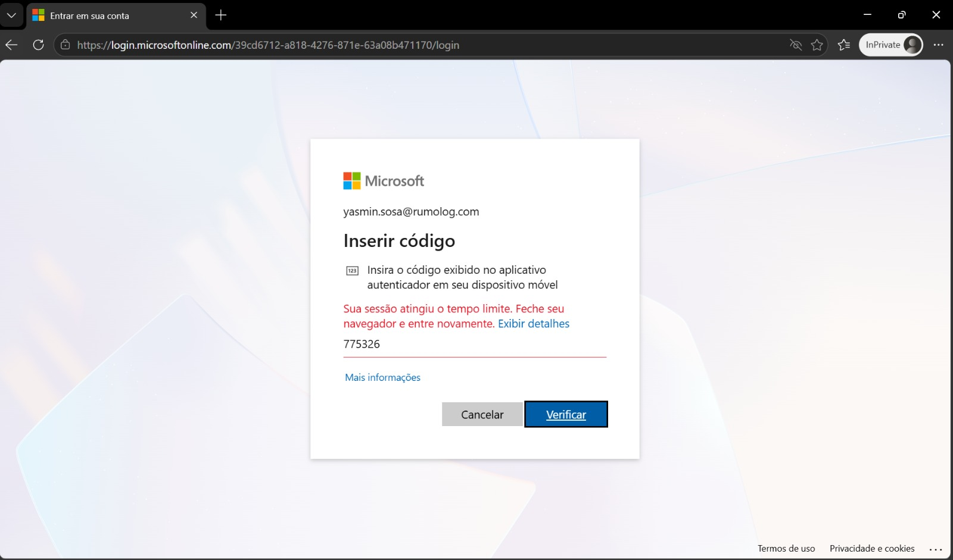Go back using the browser back arrow
953x560 pixels.
[x=11, y=45]
